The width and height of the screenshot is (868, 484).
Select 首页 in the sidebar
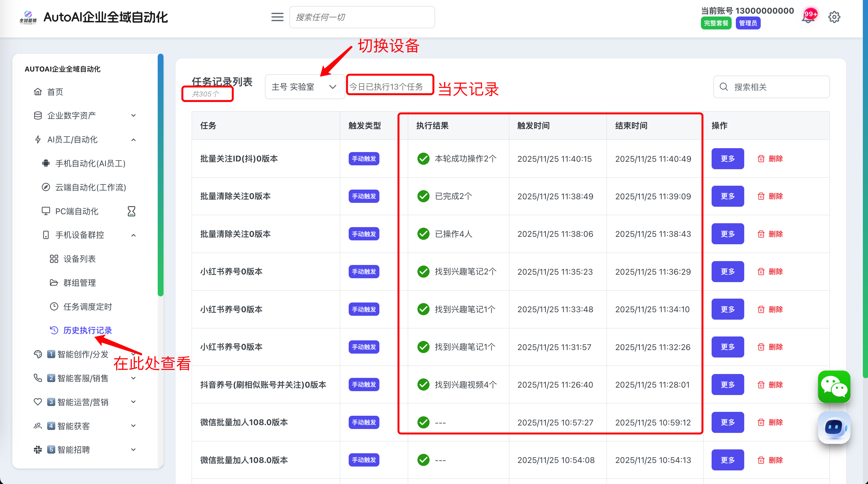(x=55, y=92)
